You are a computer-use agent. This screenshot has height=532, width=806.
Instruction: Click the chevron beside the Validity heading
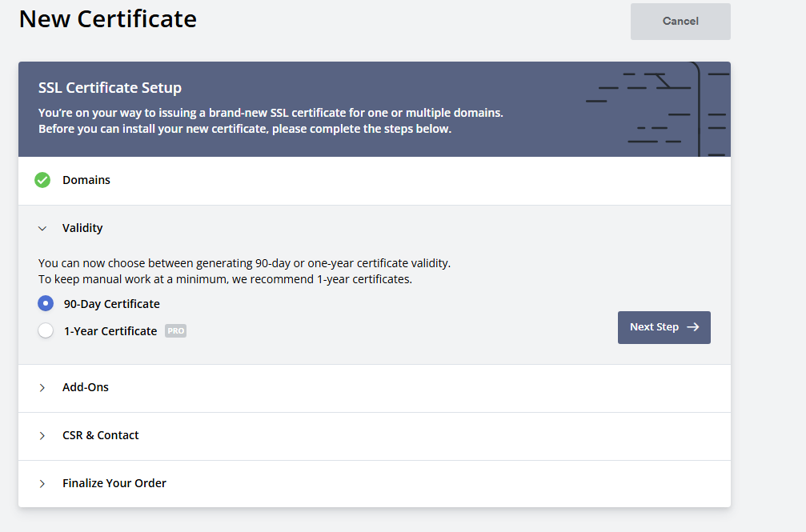pos(42,228)
